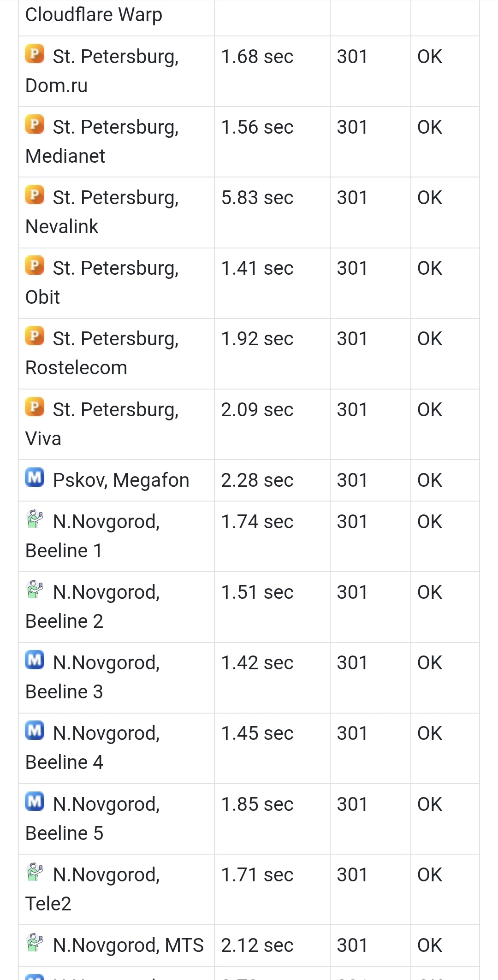Tap the green person icon beside N.Novgorod, MTS
The image size is (498, 980).
[x=35, y=942]
